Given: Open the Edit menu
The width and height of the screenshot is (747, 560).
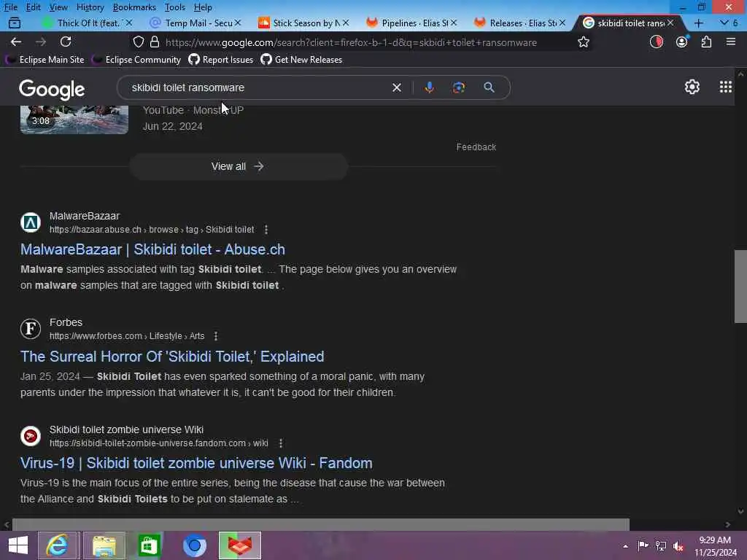Looking at the screenshot, I should pyautogui.click(x=33, y=7).
